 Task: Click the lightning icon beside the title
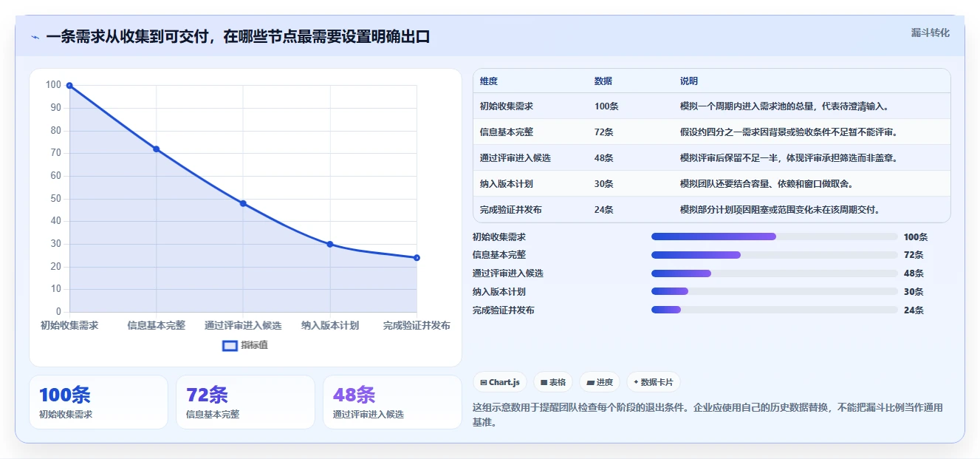tap(35, 37)
